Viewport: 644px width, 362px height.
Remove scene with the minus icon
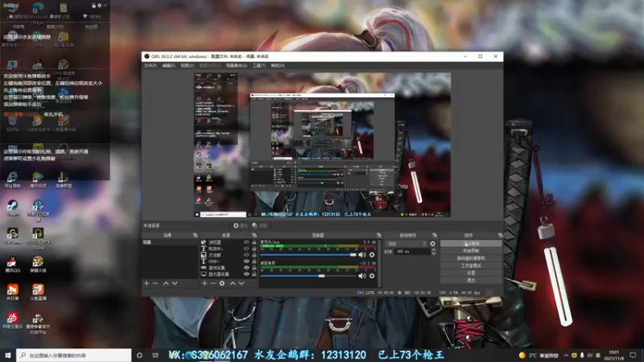pos(155,283)
